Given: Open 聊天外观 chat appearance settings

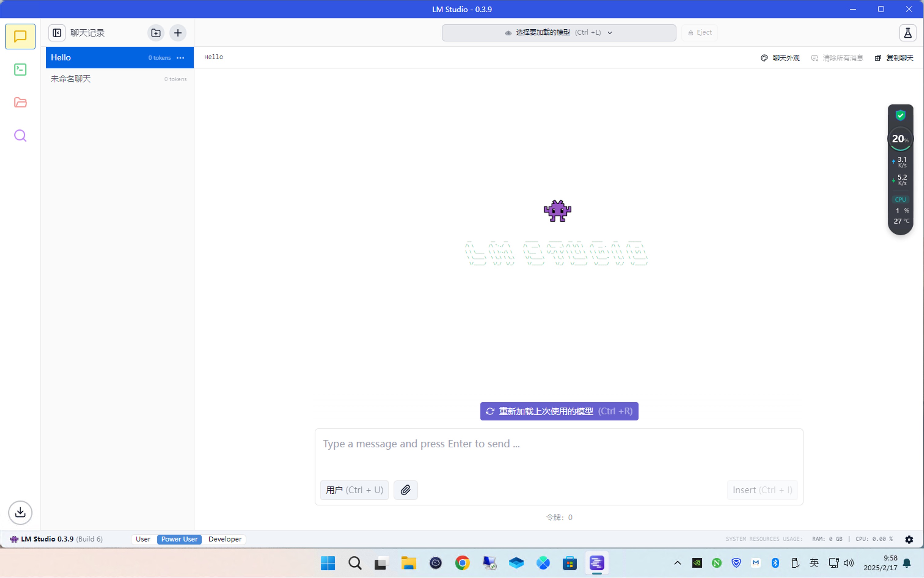Looking at the screenshot, I should (780, 58).
